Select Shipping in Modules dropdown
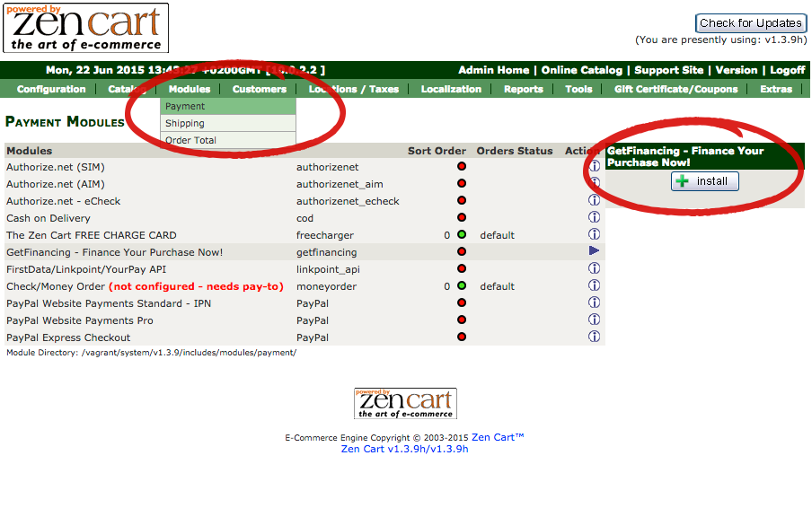Image resolution: width=812 pixels, height=508 pixels. pyautogui.click(x=228, y=123)
